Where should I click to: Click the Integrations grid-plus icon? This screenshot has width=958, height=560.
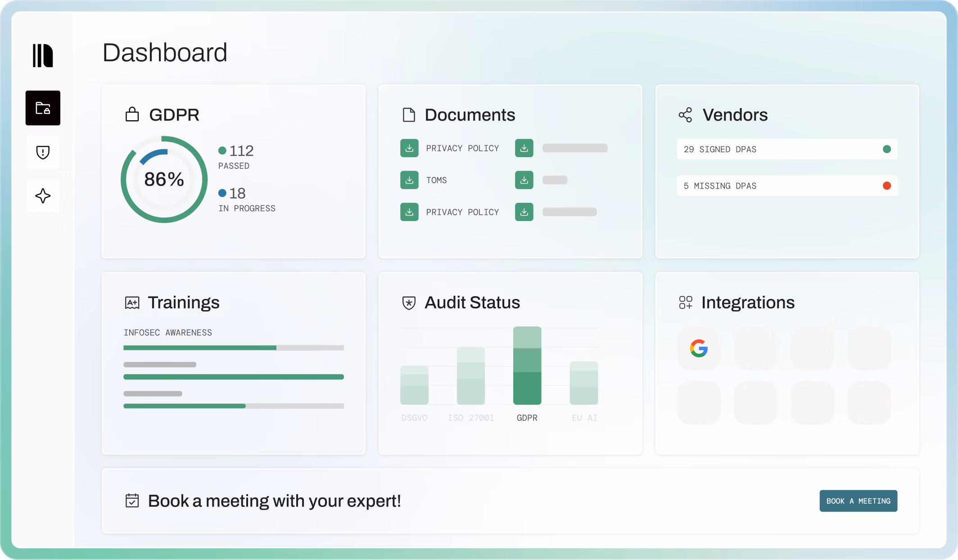pos(686,303)
